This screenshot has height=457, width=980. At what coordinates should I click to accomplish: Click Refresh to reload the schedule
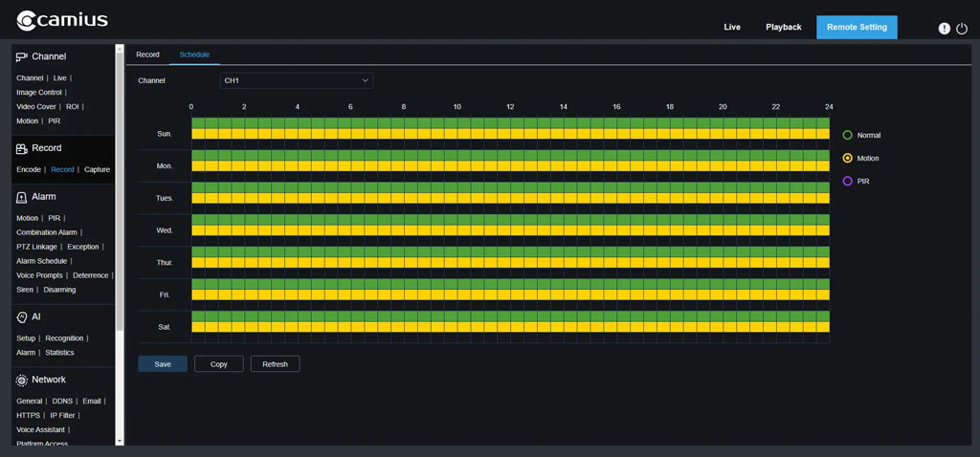point(275,364)
